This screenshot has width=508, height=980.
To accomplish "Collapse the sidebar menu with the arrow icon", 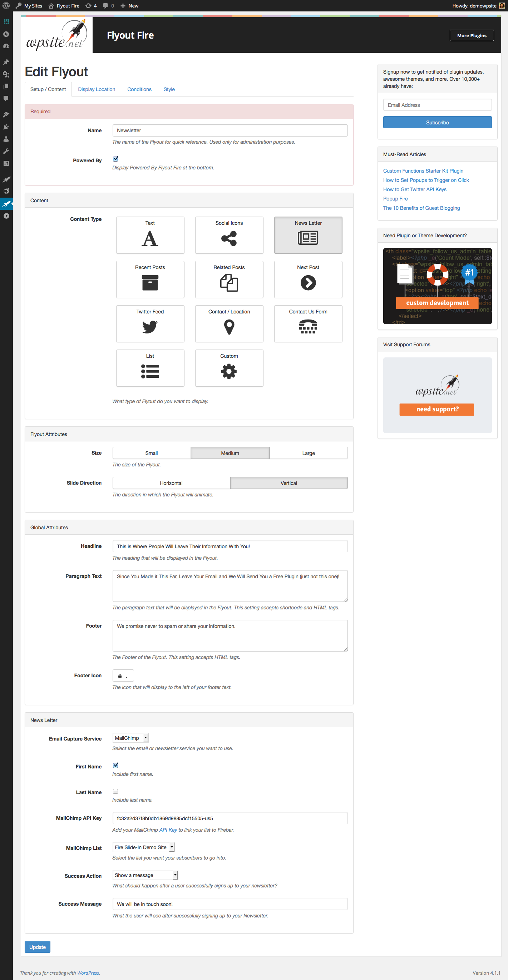I will tap(6, 216).
